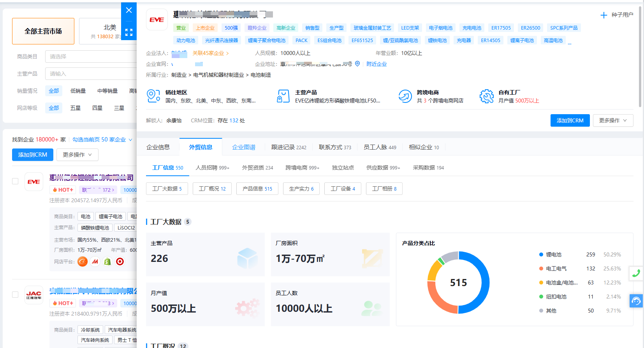Open map location pin icon
The image size is (644, 348).
357,64
